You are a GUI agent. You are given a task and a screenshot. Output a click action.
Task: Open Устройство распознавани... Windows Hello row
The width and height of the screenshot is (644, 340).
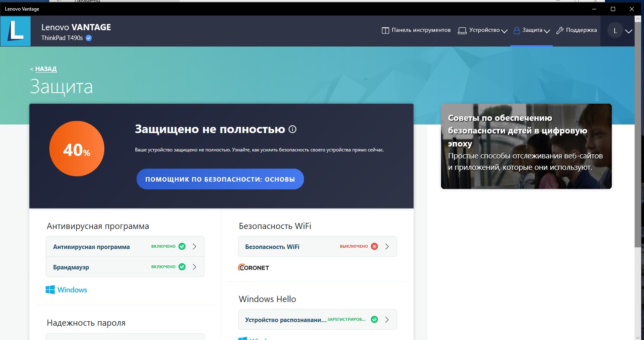[x=318, y=320]
